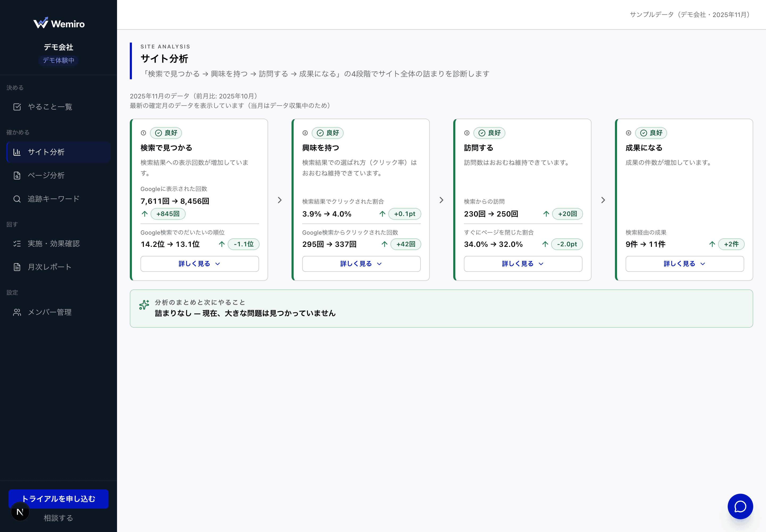The height and width of the screenshot is (532, 766).
Task: Open 月次レポート in the sidebar
Action: click(x=58, y=267)
